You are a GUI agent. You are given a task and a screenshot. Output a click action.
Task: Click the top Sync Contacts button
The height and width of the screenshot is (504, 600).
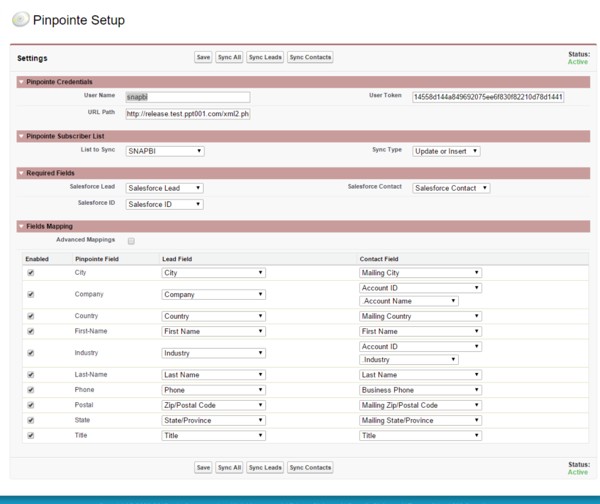coord(310,57)
